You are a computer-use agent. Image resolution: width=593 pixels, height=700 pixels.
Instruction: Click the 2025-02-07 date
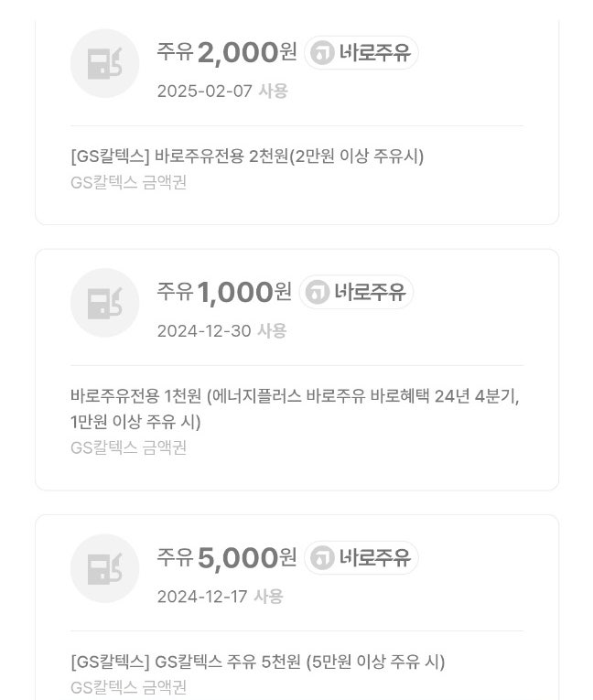coord(204,92)
